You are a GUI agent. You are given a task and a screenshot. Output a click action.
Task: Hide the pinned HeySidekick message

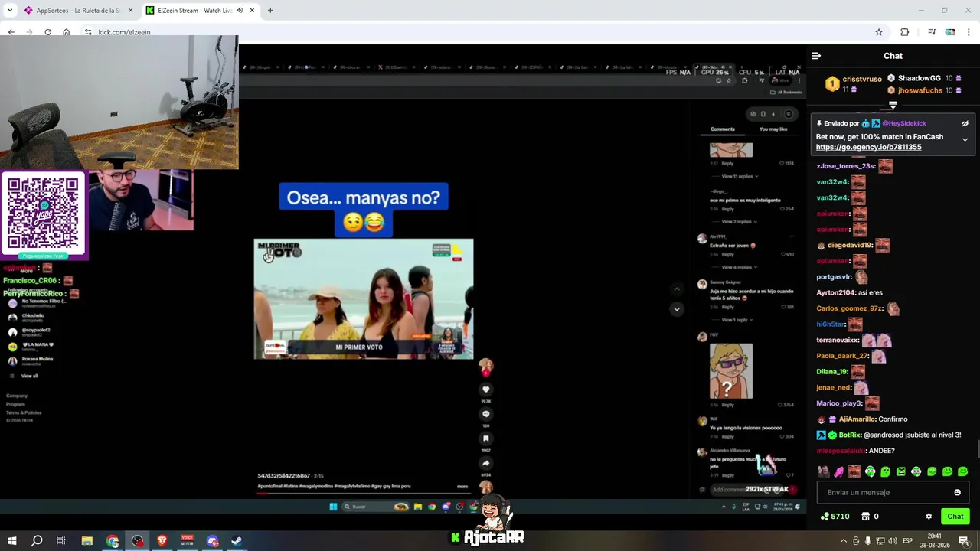coord(965,123)
